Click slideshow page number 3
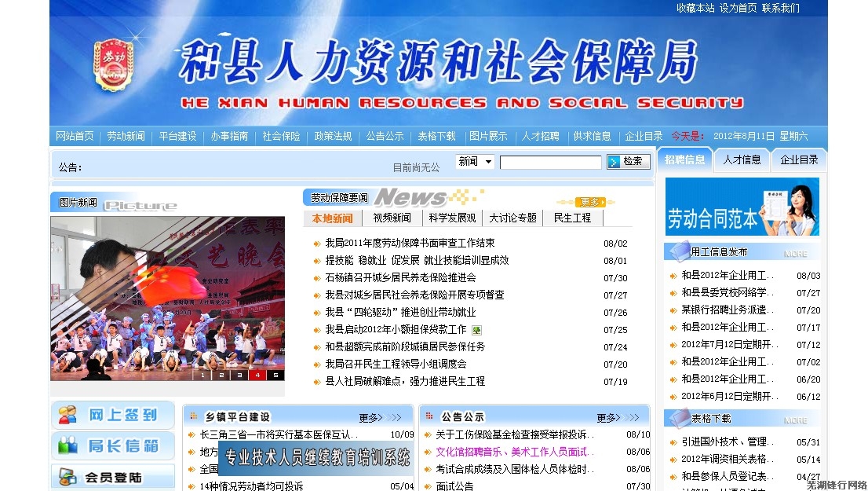868x491 pixels. click(x=239, y=376)
